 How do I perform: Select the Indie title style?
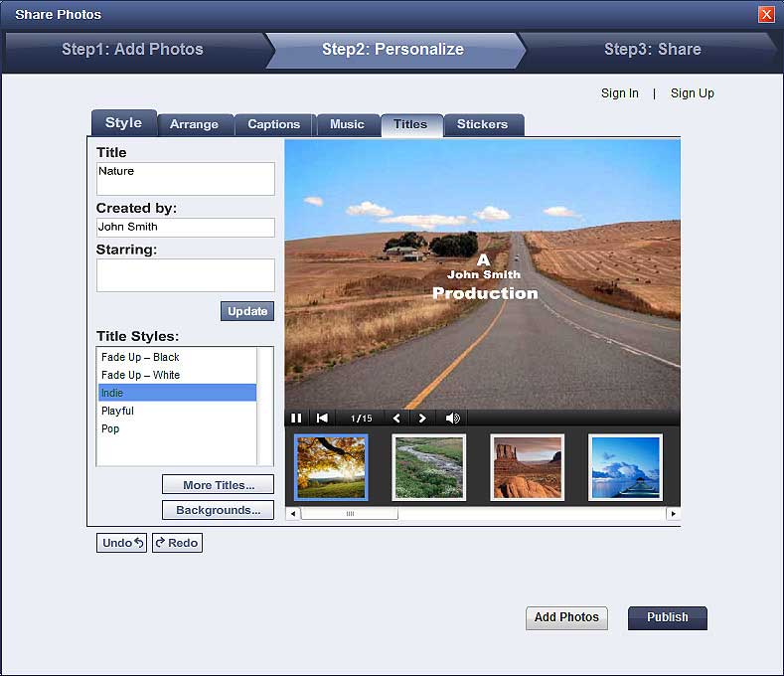pyautogui.click(x=177, y=393)
